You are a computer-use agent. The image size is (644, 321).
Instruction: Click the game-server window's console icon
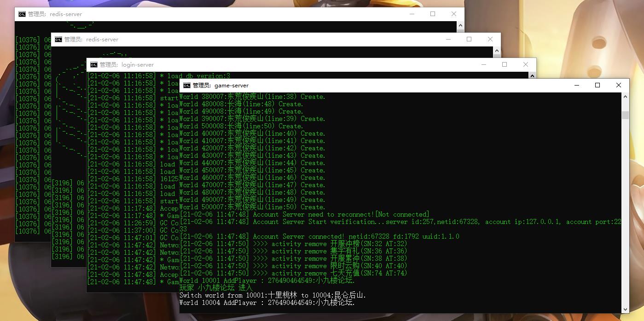[x=186, y=86]
